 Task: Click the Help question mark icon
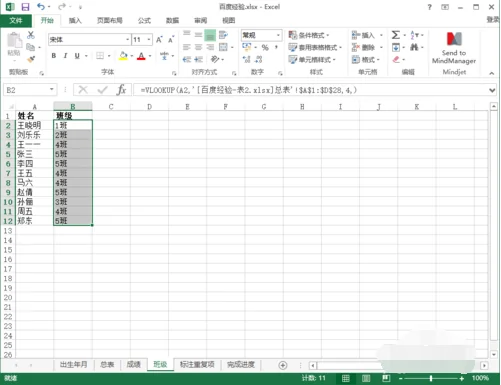429,7
